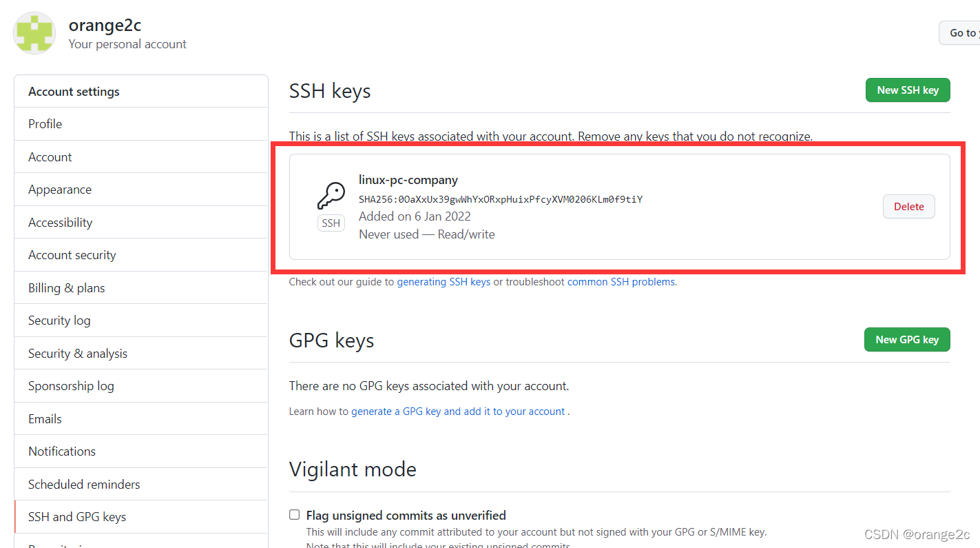The image size is (980, 548).
Task: Click the New SSH key button
Action: click(x=908, y=90)
